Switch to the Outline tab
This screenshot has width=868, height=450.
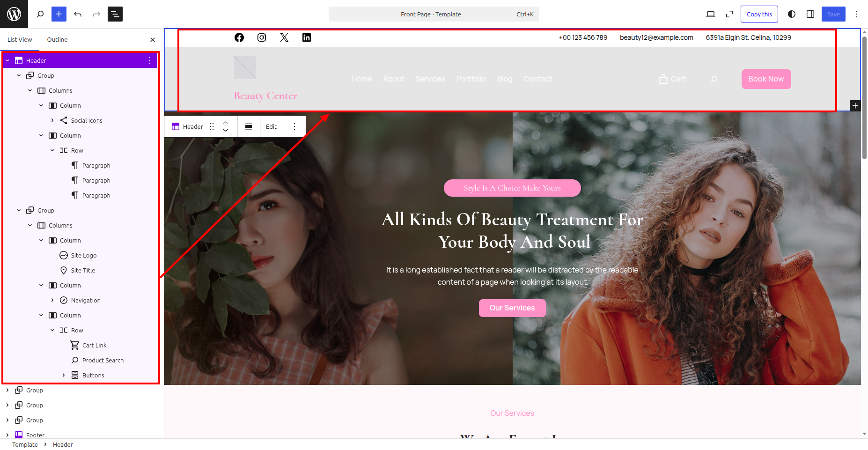coord(57,40)
